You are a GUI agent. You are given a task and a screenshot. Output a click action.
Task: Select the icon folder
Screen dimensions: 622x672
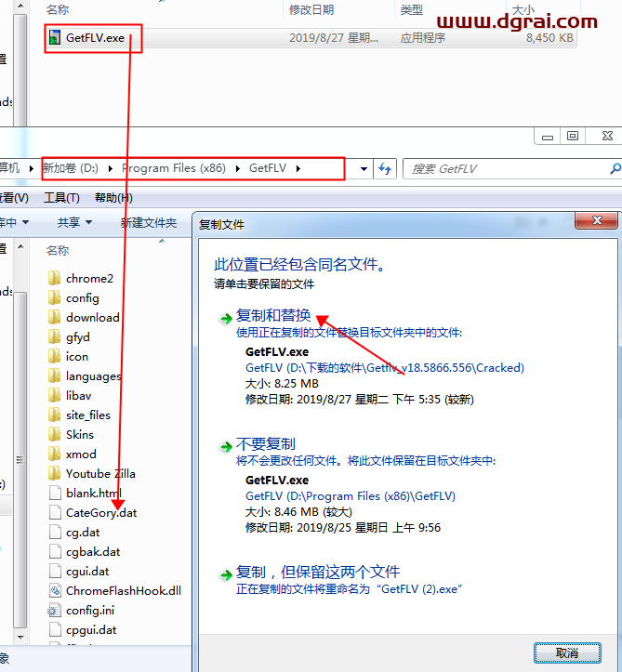69,357
